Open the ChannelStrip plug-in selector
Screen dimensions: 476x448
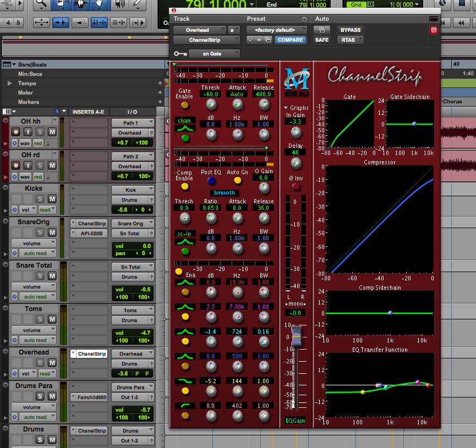pos(207,40)
